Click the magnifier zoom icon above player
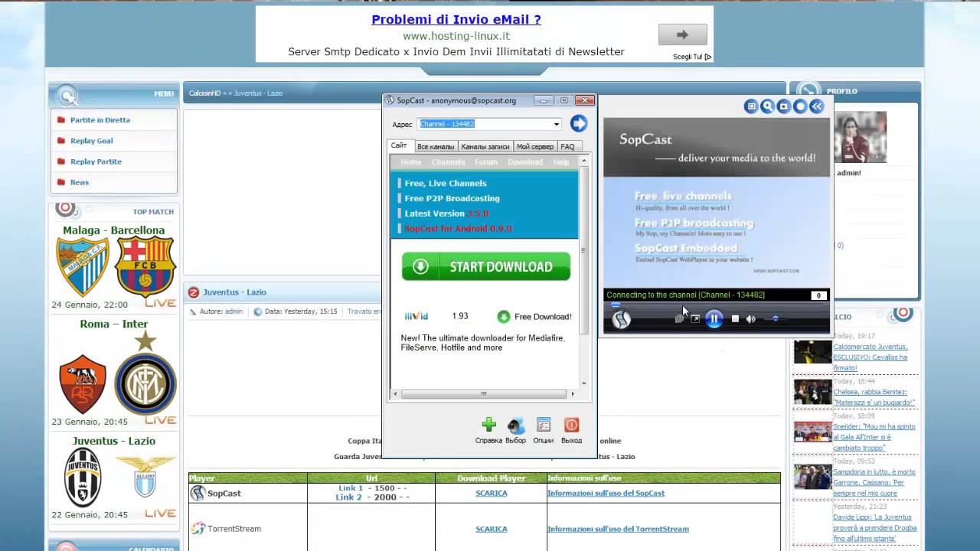Image resolution: width=980 pixels, height=551 pixels. pyautogui.click(x=767, y=106)
